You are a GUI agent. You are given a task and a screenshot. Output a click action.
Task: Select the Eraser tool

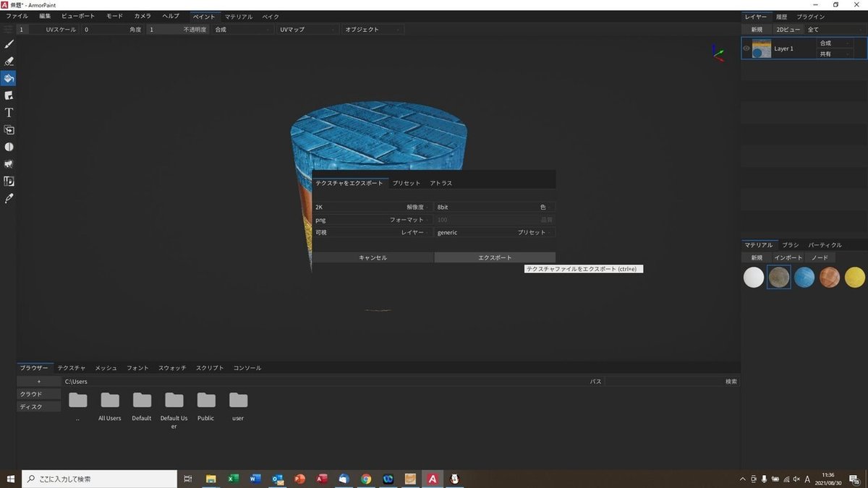pos(9,61)
